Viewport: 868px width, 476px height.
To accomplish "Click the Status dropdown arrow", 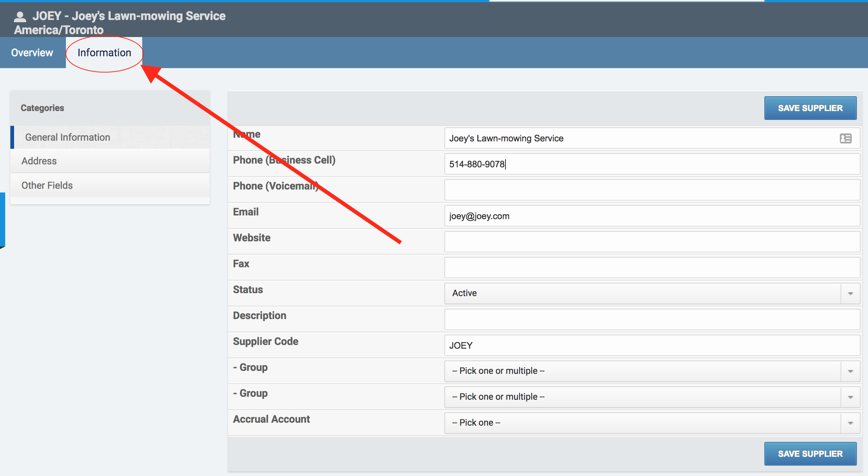I will pyautogui.click(x=851, y=294).
